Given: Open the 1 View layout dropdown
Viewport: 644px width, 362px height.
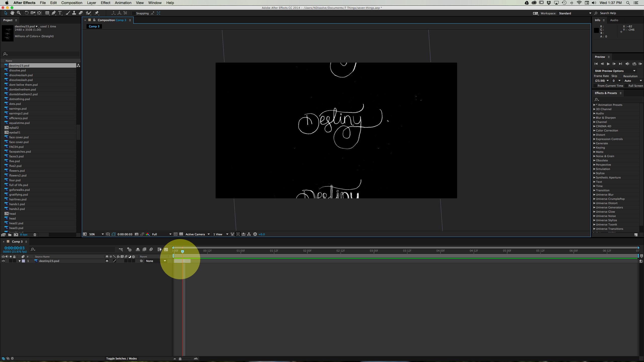Looking at the screenshot, I should 220,234.
